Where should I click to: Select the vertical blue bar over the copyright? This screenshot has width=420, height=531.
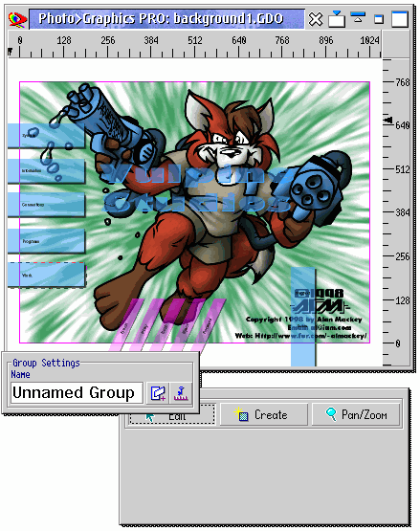click(303, 317)
